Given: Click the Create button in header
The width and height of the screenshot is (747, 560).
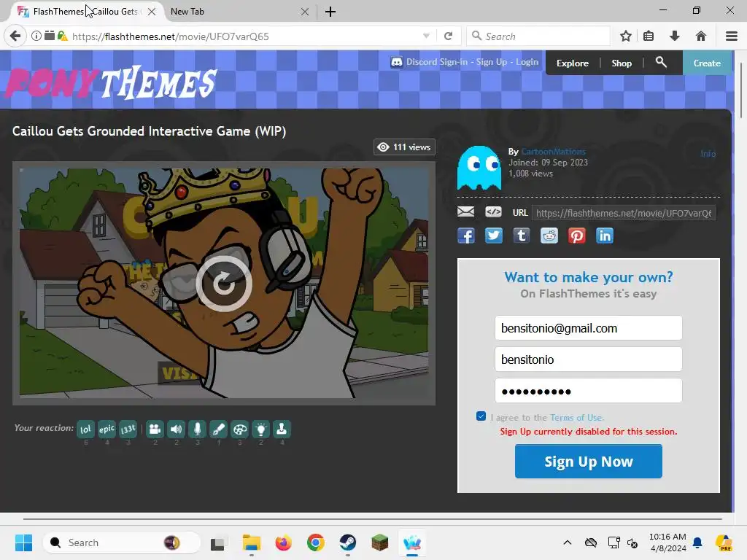Looking at the screenshot, I should (x=707, y=63).
